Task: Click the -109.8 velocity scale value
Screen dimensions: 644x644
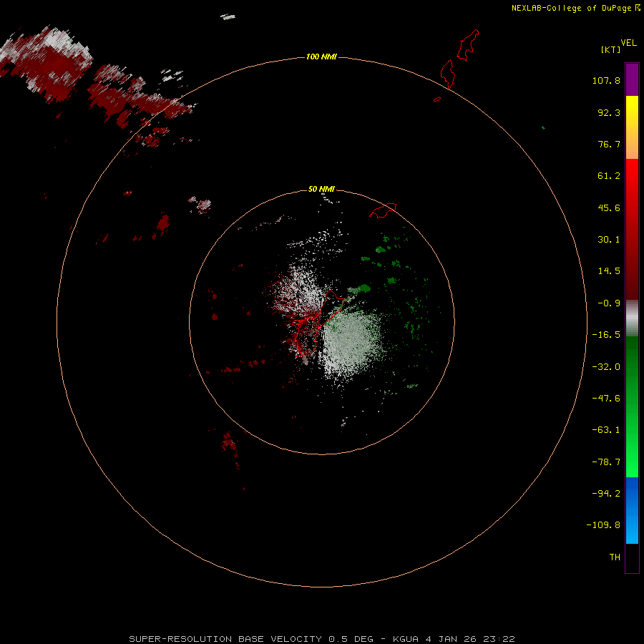Action: click(603, 525)
